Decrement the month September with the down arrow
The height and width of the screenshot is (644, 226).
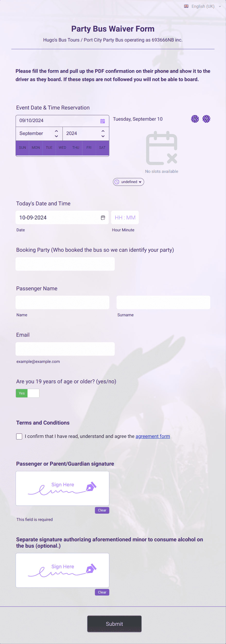(x=56, y=136)
